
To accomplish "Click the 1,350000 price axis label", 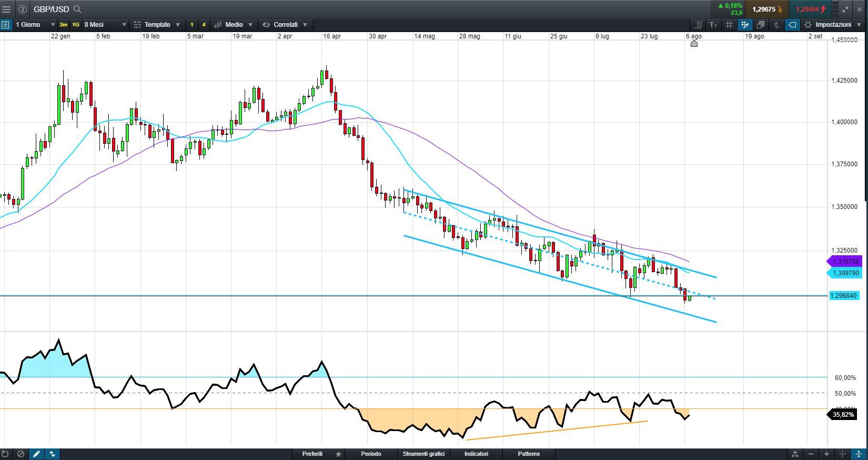I will (x=844, y=207).
